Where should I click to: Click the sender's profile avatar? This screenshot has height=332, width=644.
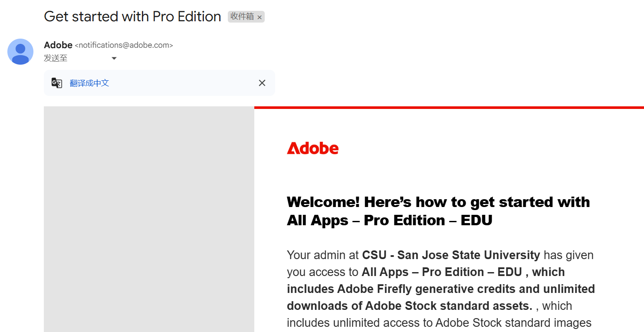tap(20, 52)
